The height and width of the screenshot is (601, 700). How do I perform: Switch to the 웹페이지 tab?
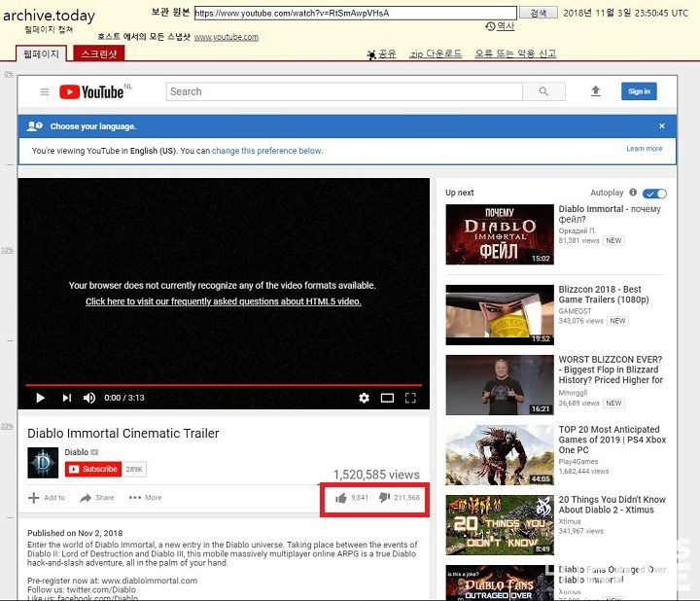[41, 53]
